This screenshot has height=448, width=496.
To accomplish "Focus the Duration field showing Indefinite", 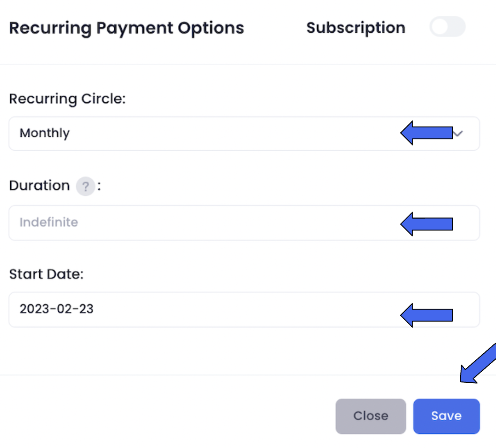I will coord(244,223).
